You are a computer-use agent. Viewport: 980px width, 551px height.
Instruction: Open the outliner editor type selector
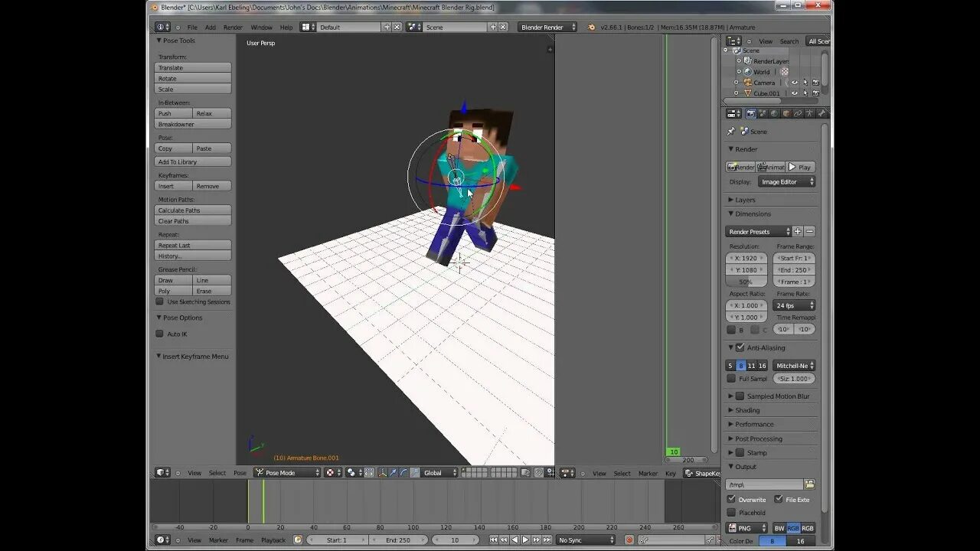point(733,41)
